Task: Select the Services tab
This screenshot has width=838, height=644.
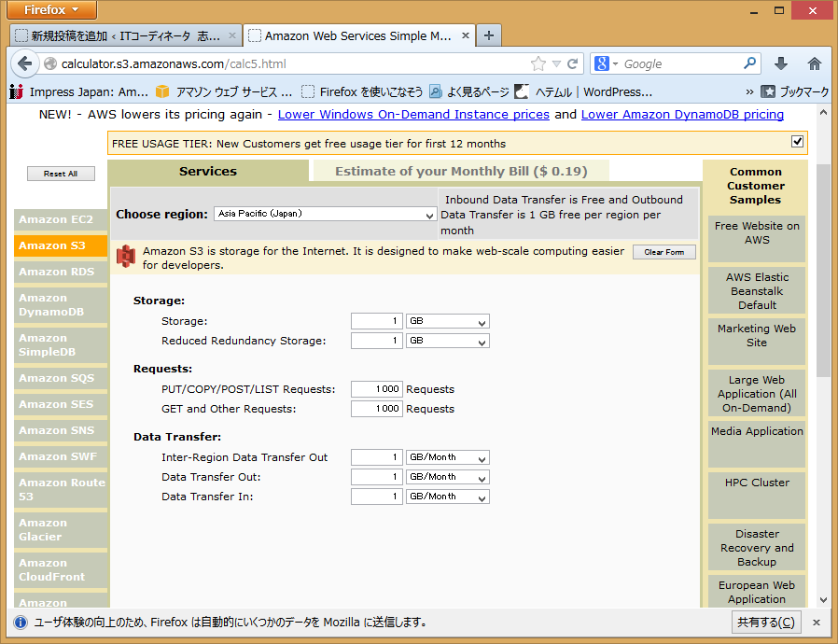Action: 208,171
